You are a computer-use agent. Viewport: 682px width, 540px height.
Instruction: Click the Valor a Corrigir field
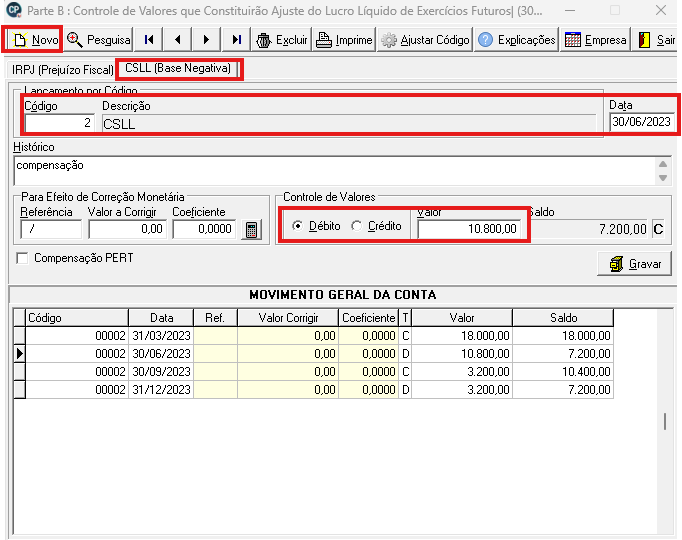pos(127,229)
